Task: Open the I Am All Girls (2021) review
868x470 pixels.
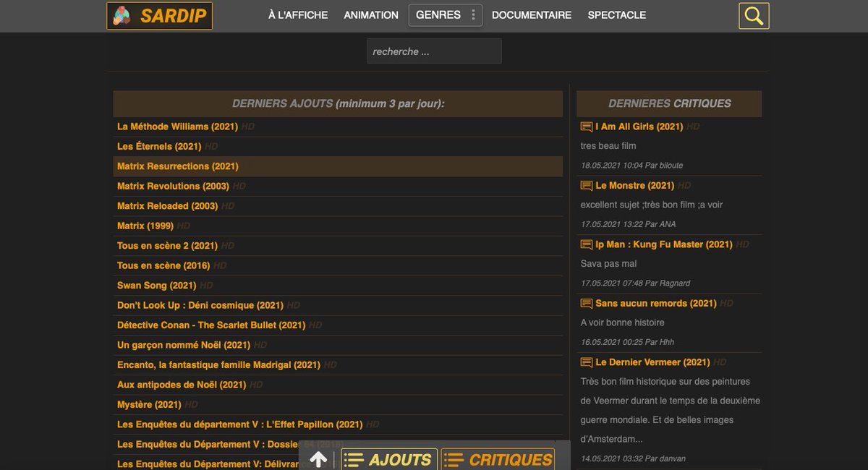Action: [x=639, y=127]
